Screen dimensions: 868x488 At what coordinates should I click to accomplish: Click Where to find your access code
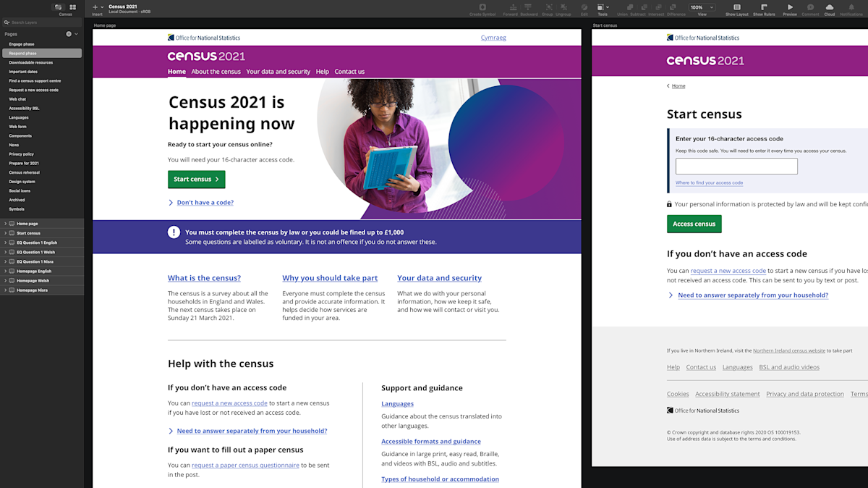[x=709, y=183]
